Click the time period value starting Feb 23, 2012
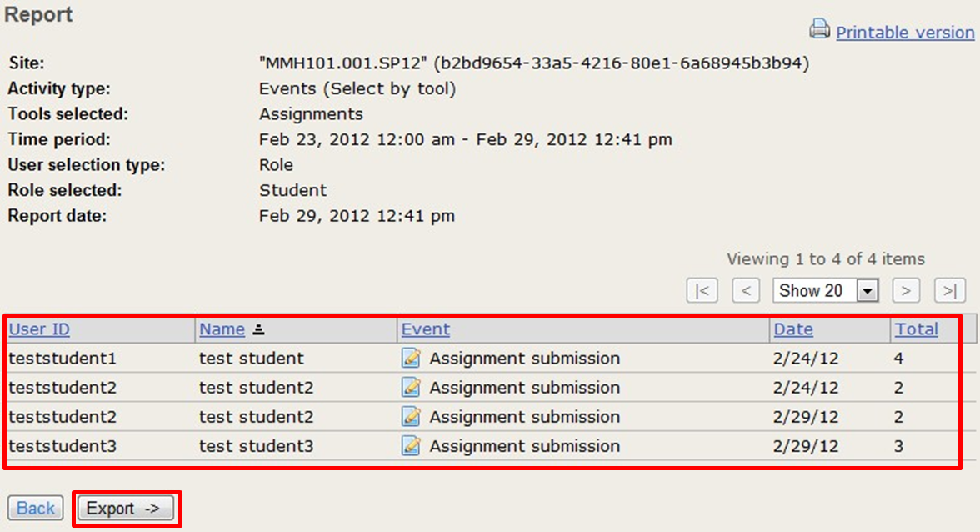The width and height of the screenshot is (980, 532). [x=466, y=139]
